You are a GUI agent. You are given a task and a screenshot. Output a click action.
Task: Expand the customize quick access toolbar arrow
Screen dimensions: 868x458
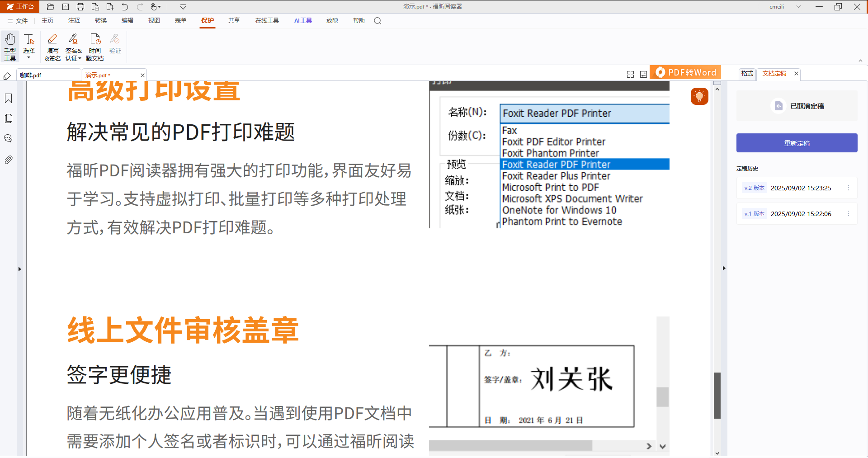[183, 7]
